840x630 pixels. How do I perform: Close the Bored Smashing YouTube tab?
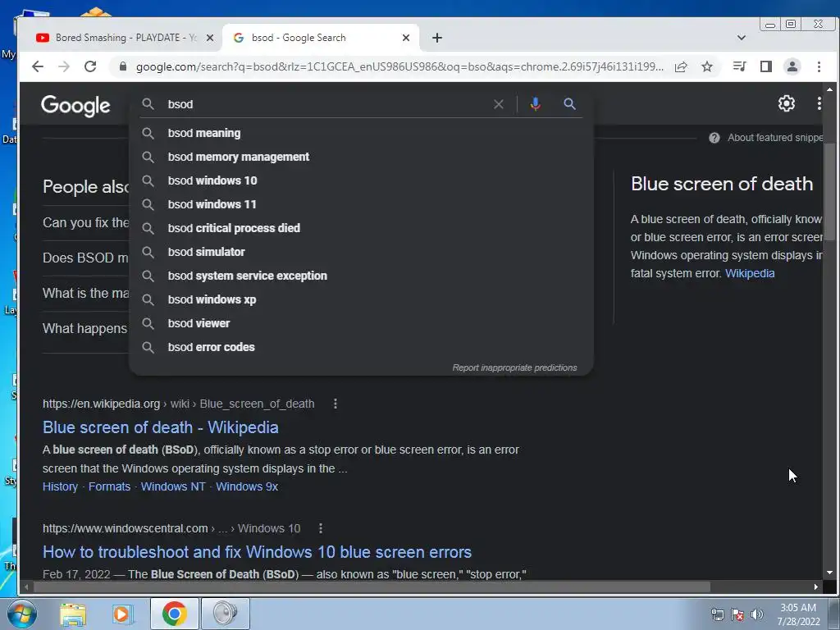pyautogui.click(x=210, y=38)
